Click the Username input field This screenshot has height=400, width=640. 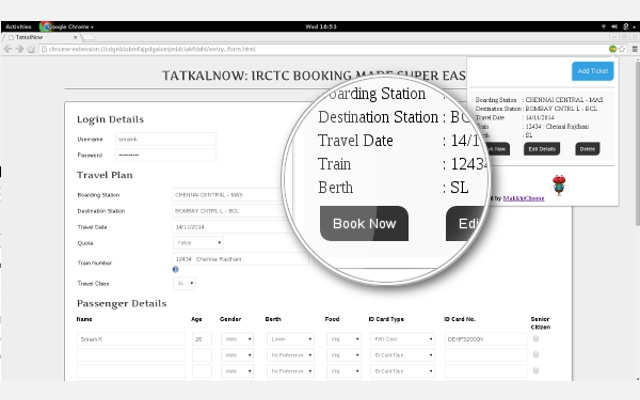tap(166, 139)
